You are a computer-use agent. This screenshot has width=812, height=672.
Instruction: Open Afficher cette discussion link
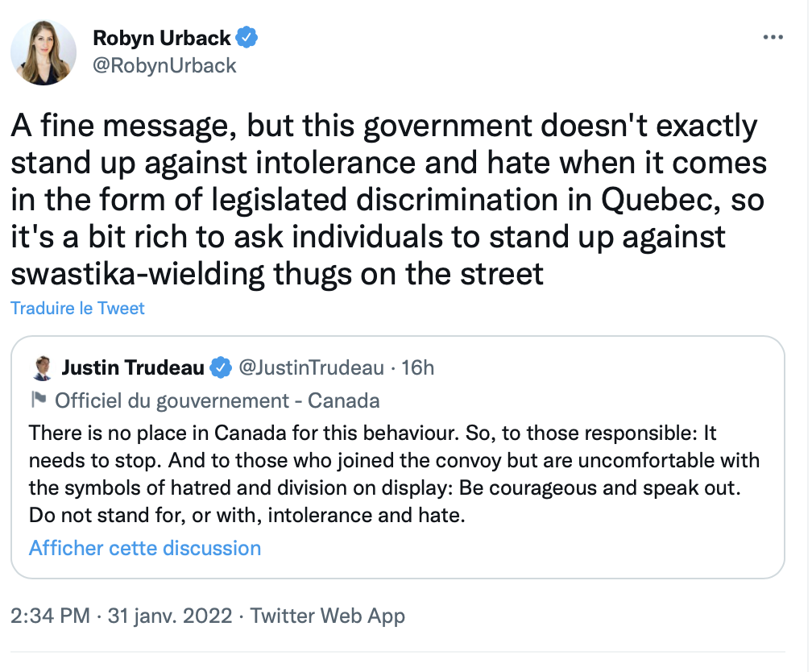pyautogui.click(x=145, y=548)
